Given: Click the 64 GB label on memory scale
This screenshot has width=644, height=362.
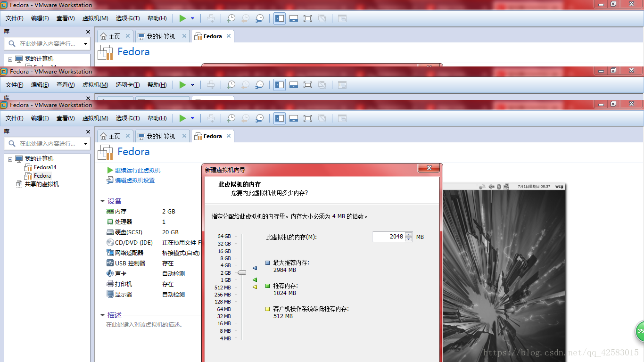Looking at the screenshot, I should click(224, 236).
